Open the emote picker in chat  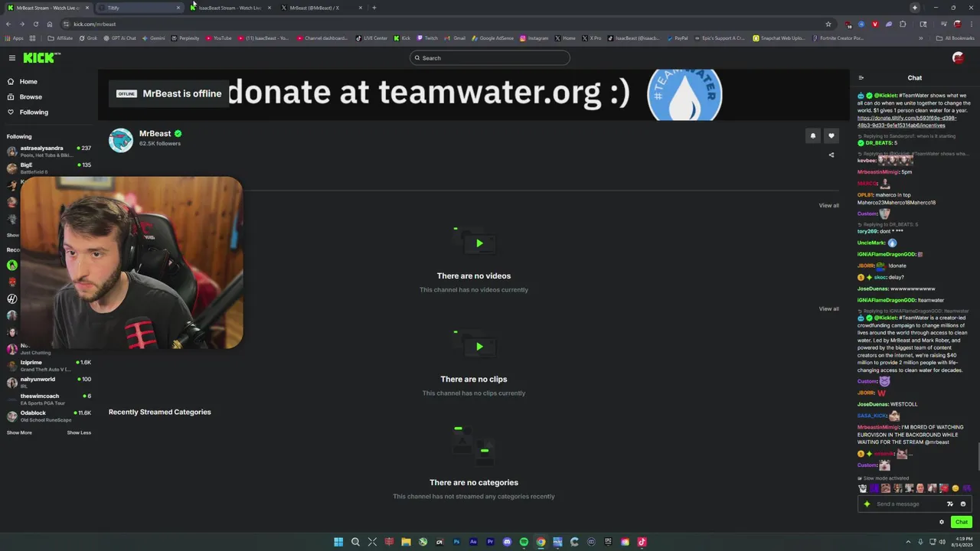click(963, 504)
